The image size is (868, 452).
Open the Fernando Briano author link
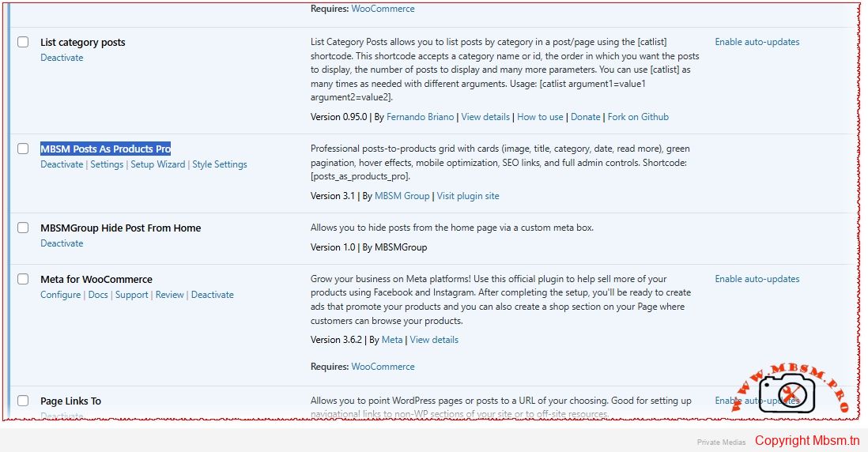coord(420,117)
